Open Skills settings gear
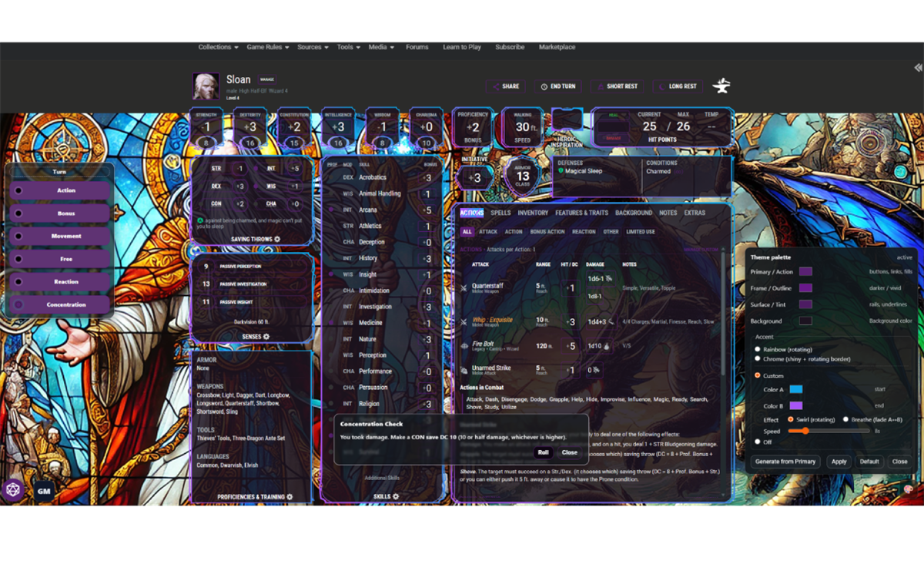Viewport: 924px width, 578px height. coord(396,497)
